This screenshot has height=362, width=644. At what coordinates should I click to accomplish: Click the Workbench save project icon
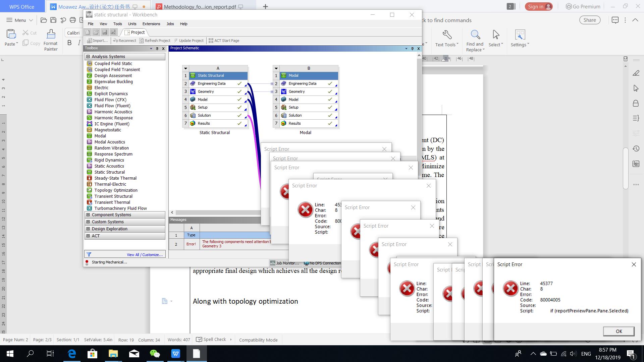[105, 32]
